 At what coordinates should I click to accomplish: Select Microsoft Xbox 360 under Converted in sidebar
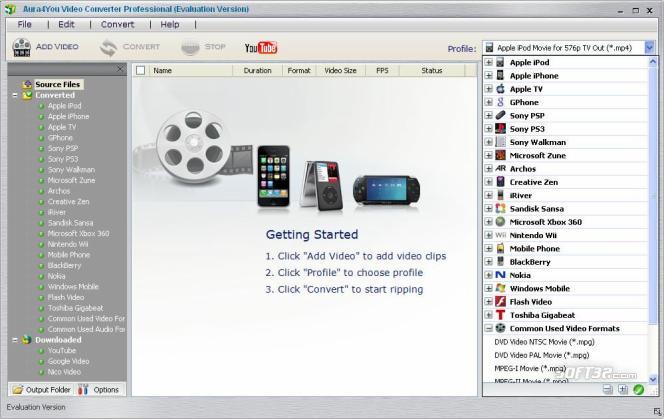click(x=78, y=233)
